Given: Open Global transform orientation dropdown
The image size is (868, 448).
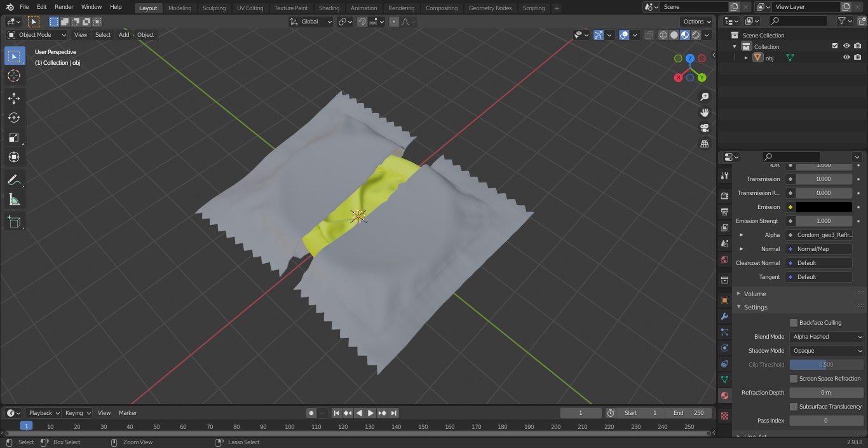Looking at the screenshot, I should click(311, 22).
